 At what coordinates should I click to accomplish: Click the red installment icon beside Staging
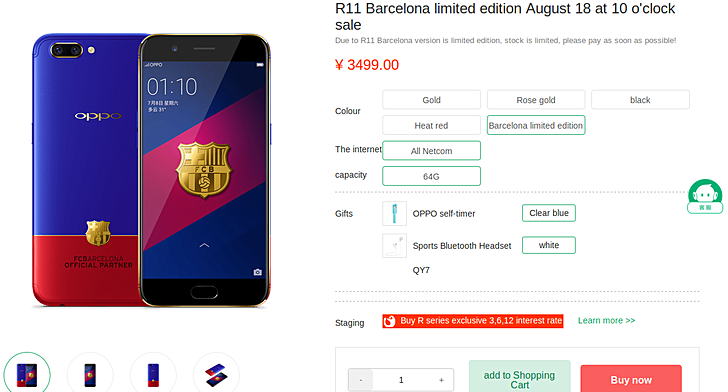pos(390,321)
